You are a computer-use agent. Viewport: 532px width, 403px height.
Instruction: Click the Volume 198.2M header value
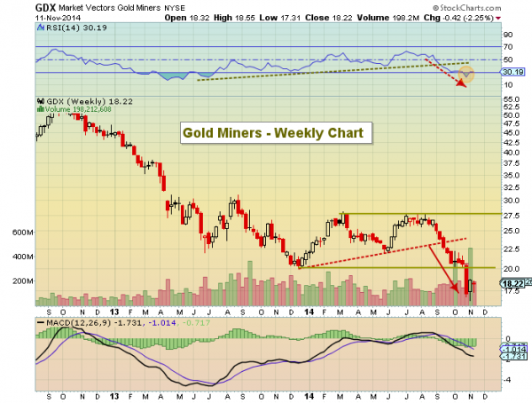388,18
